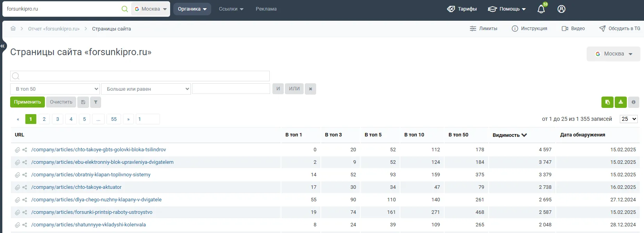The image size is (644, 233).
Task: Expand the Помощь dropdown
Action: tap(507, 9)
